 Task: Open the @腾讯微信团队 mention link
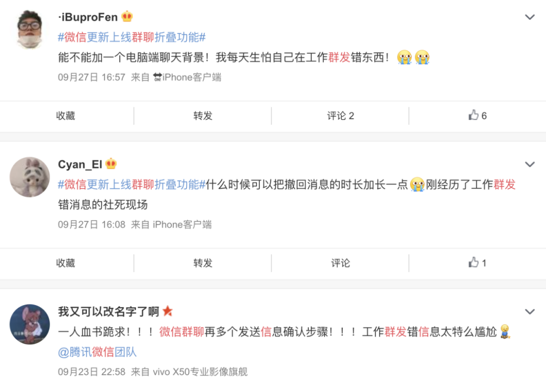coord(97,352)
